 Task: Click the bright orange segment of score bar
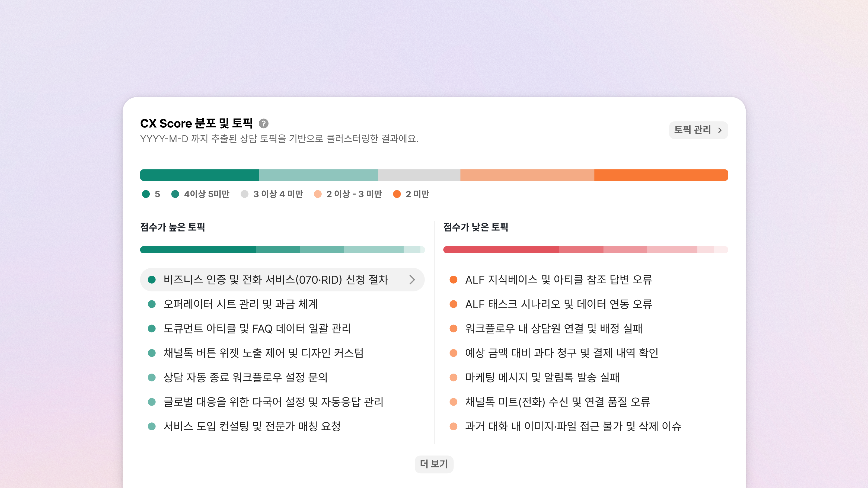661,175
